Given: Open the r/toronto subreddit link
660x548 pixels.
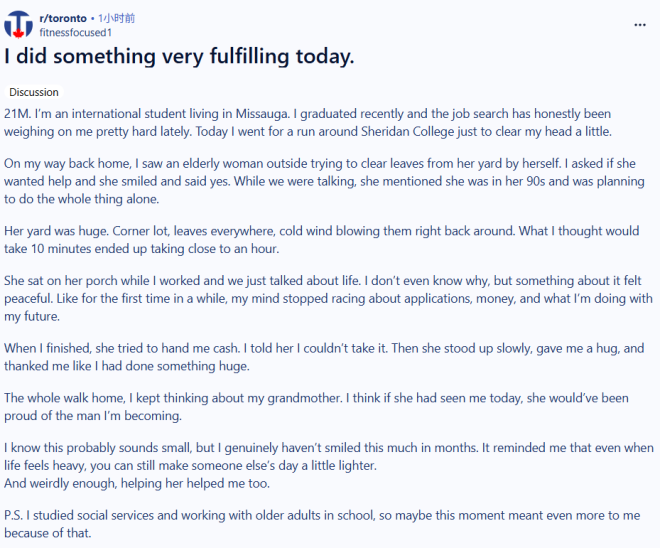Looking at the screenshot, I should [x=63, y=18].
